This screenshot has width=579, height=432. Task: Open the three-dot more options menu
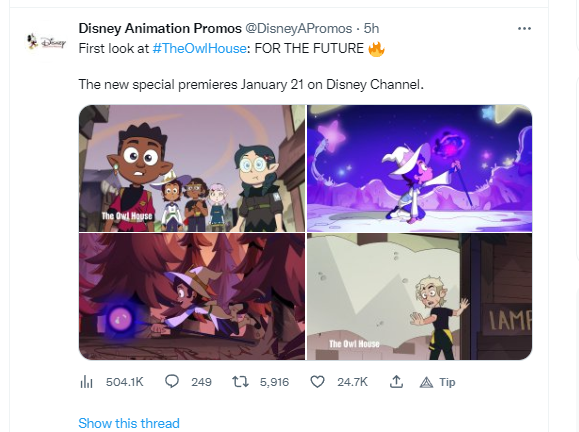524,28
